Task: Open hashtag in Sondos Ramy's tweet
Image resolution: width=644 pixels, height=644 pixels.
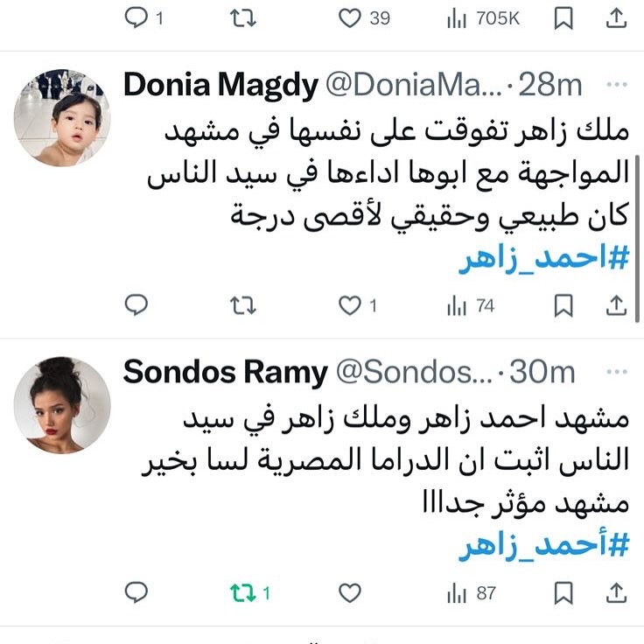Action: coord(543,544)
